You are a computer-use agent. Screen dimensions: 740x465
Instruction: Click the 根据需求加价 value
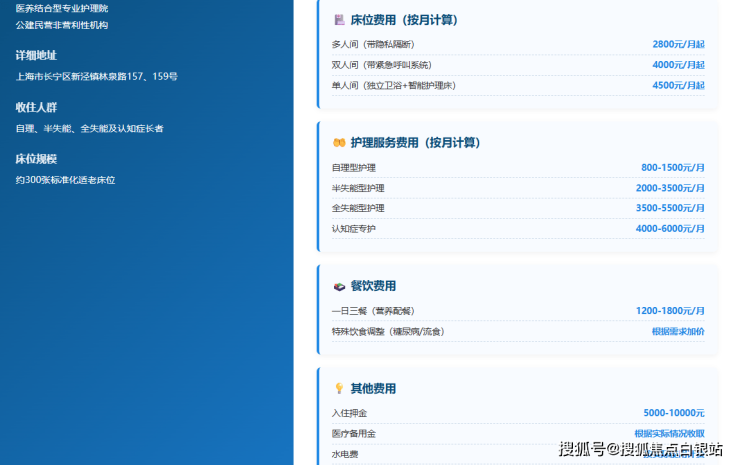point(678,332)
